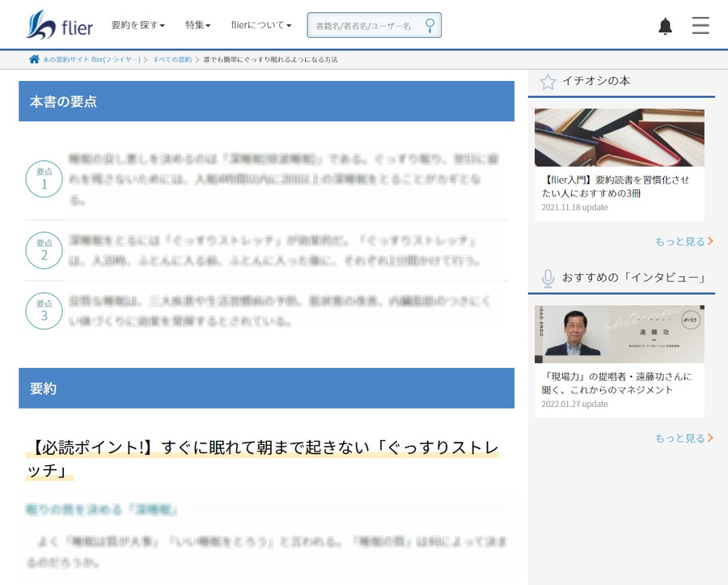Expand the 特集 dropdown menu

[x=198, y=25]
